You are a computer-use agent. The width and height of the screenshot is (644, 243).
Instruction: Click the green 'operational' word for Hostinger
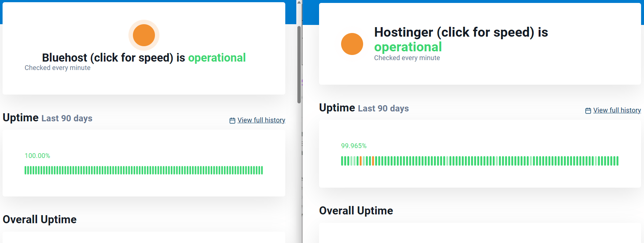[x=408, y=47]
